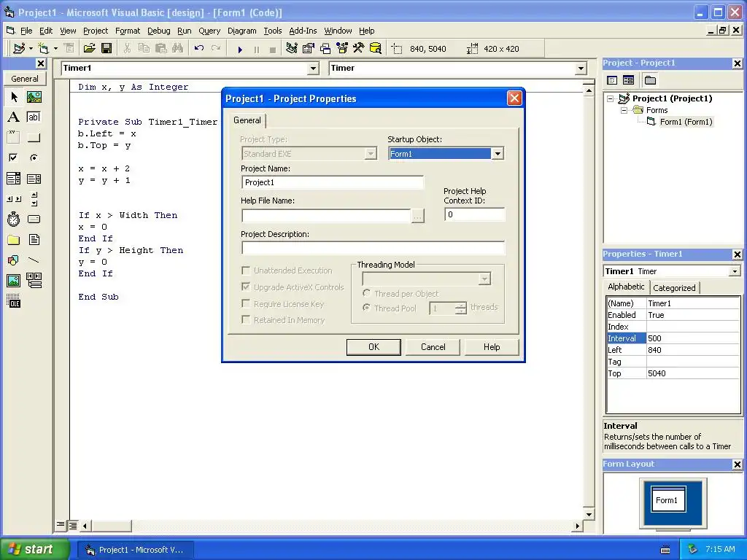Tick the Retained In Memory checkbox
Viewport: 747px width, 560px height.
tap(246, 319)
